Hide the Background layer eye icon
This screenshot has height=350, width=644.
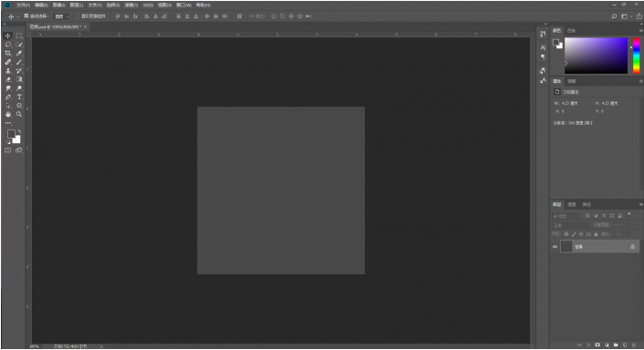[x=555, y=247]
